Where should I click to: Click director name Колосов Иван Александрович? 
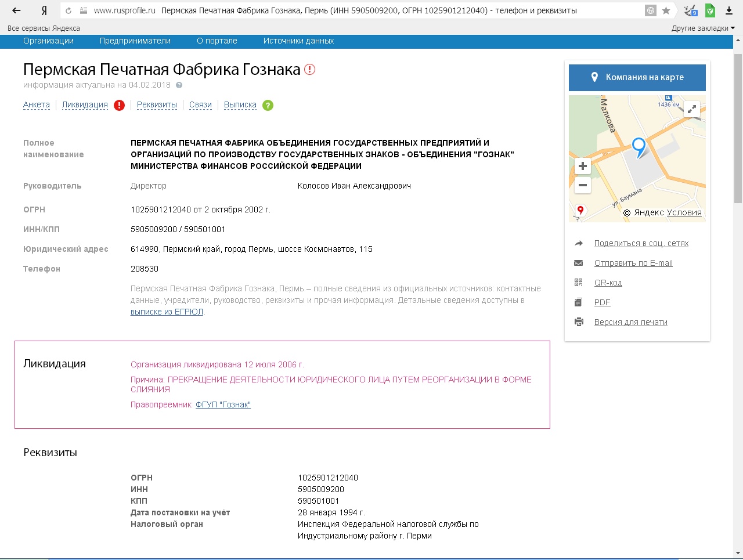click(354, 186)
